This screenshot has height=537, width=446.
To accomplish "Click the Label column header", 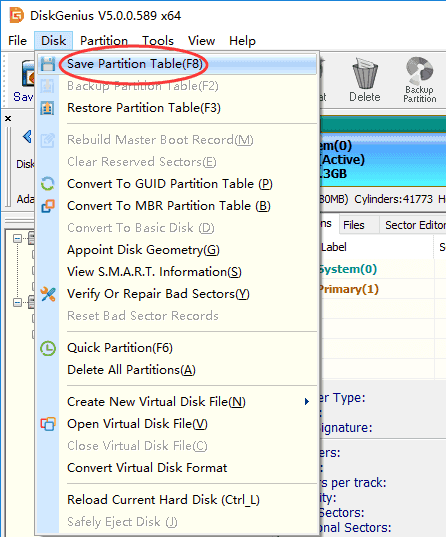I will tap(377, 247).
